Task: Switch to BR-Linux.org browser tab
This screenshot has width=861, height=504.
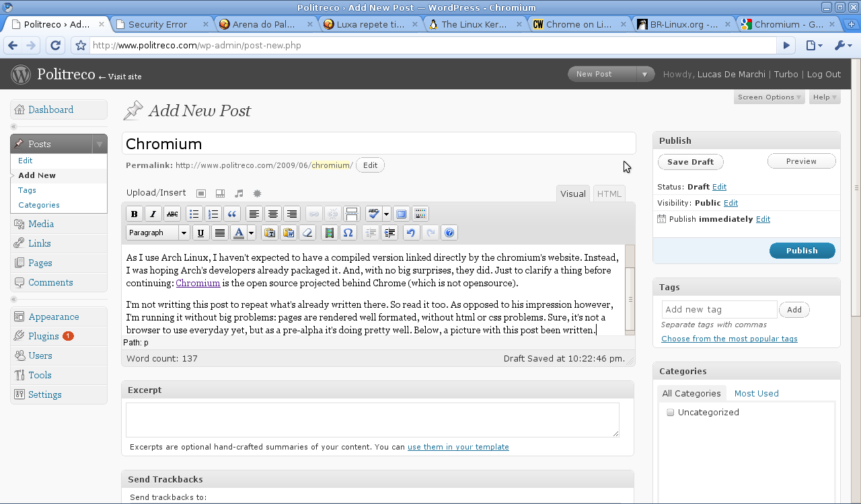Action: (x=683, y=24)
